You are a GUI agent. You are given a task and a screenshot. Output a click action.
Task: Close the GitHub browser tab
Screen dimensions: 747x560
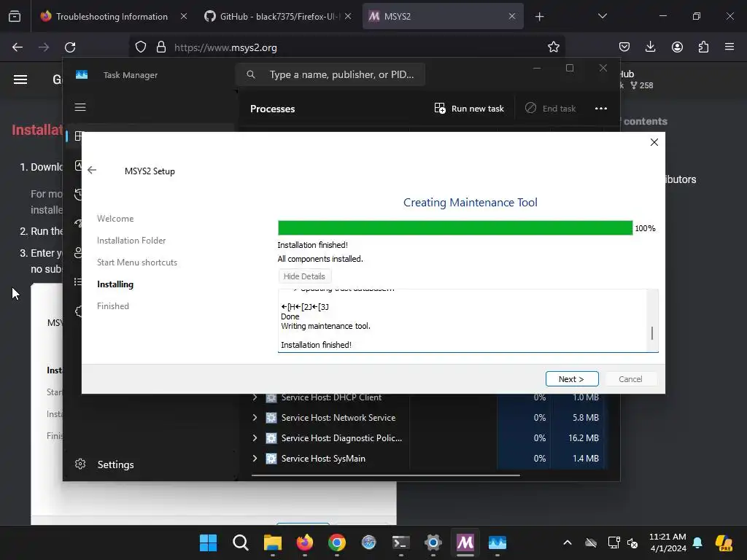pos(348,16)
